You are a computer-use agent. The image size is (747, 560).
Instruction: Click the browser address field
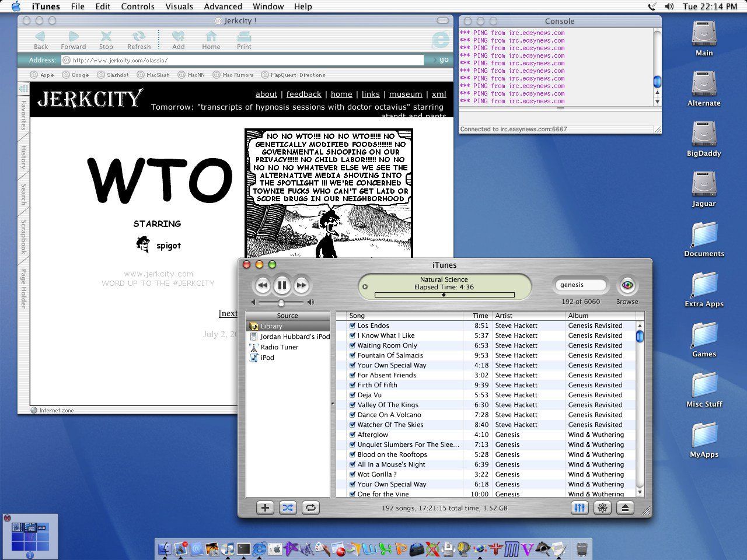click(x=243, y=60)
